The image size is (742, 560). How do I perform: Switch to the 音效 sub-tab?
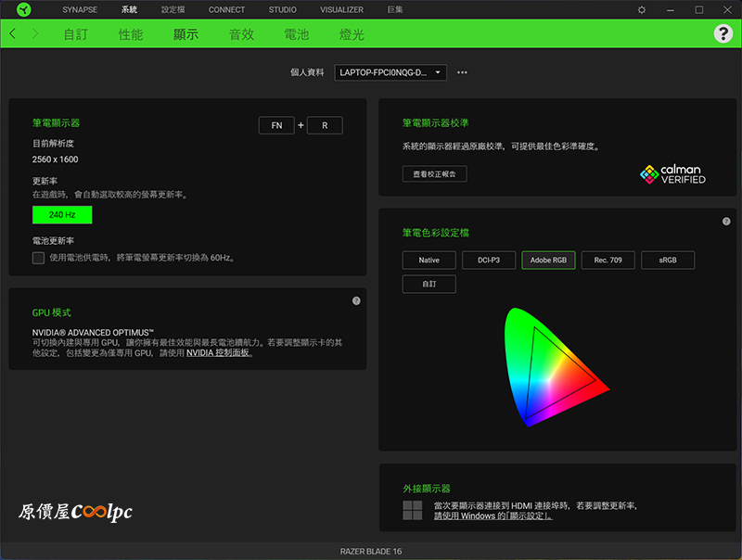pyautogui.click(x=241, y=34)
